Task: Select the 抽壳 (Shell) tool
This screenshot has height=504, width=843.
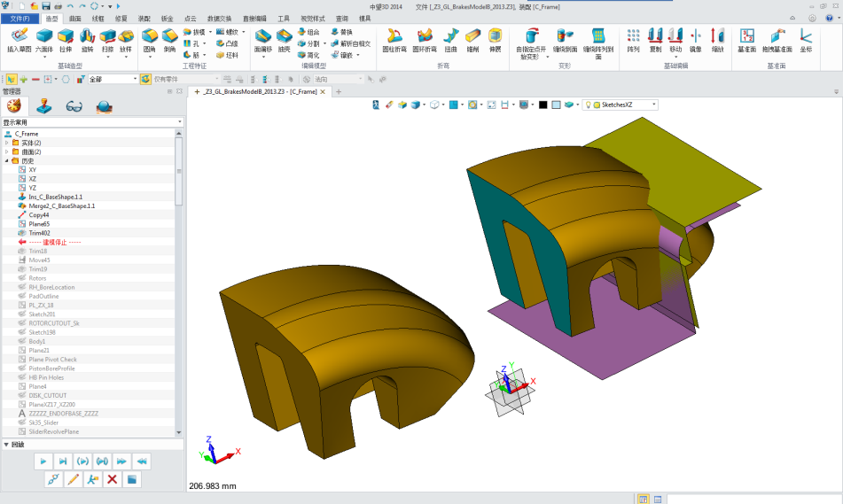Action: point(285,39)
